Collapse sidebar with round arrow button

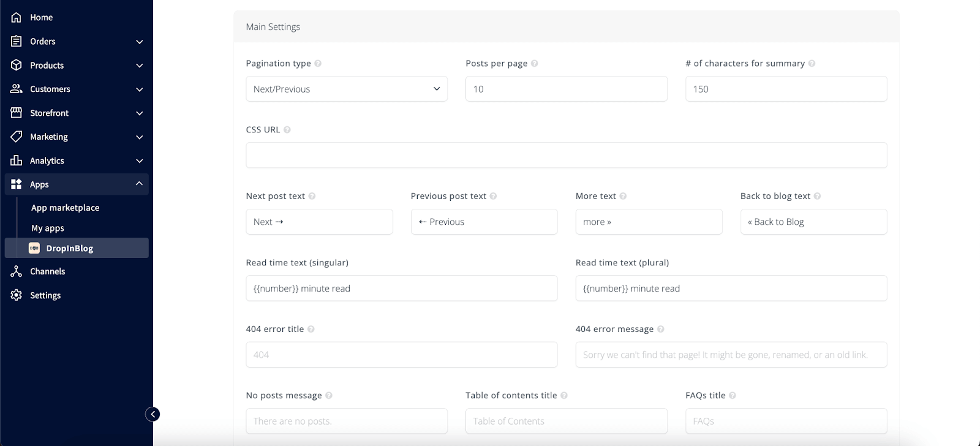[153, 415]
